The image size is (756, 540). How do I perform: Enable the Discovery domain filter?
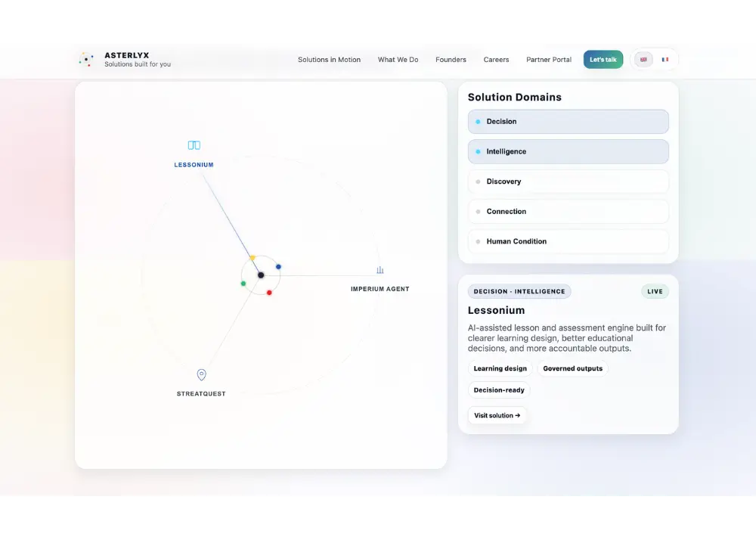tap(568, 182)
